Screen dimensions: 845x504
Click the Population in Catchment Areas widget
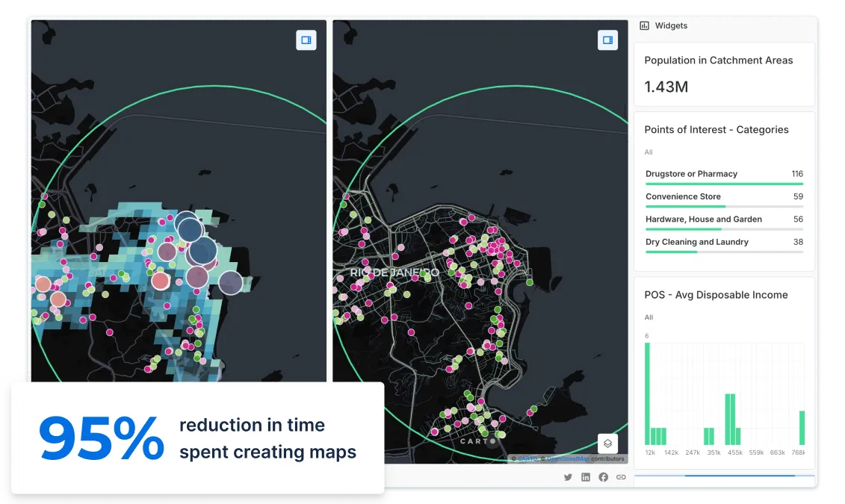[x=723, y=74]
